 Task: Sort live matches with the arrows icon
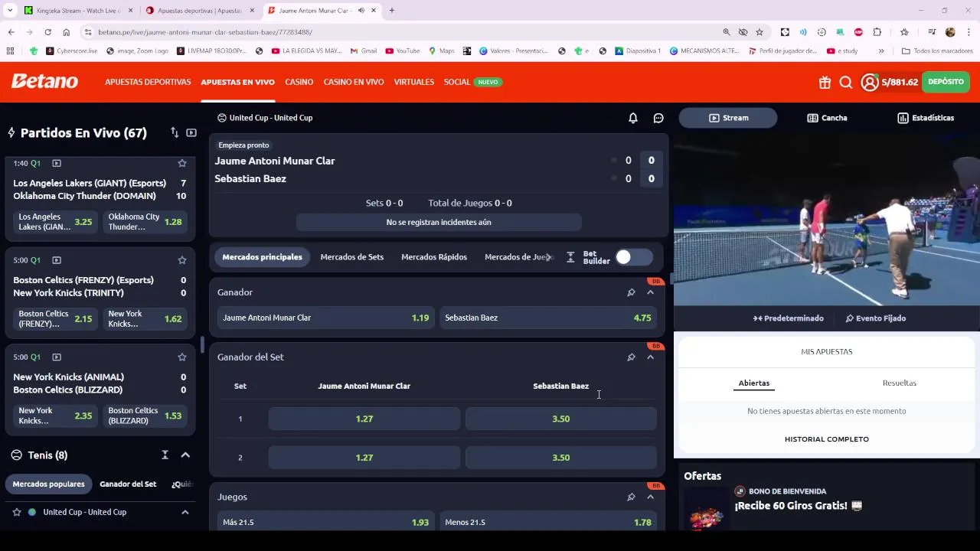(x=175, y=132)
